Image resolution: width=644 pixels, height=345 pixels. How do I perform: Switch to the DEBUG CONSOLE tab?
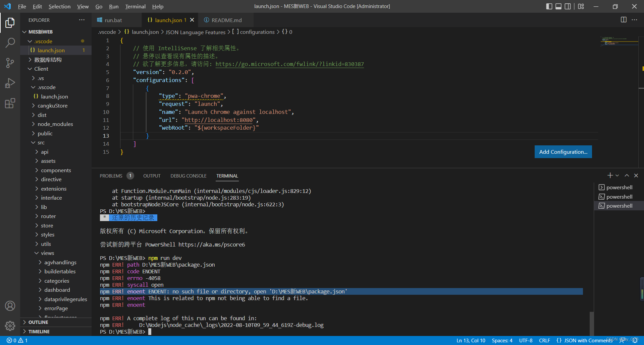pos(189,176)
